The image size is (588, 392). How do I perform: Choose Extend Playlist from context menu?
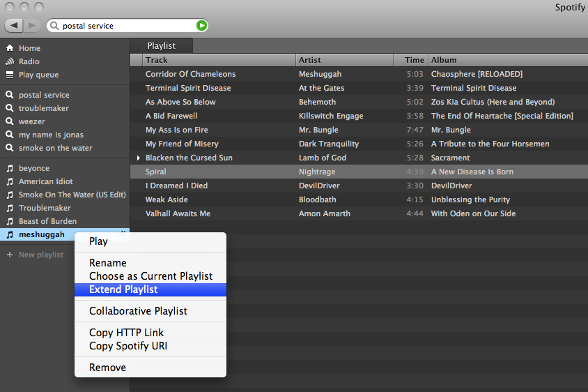(x=123, y=289)
